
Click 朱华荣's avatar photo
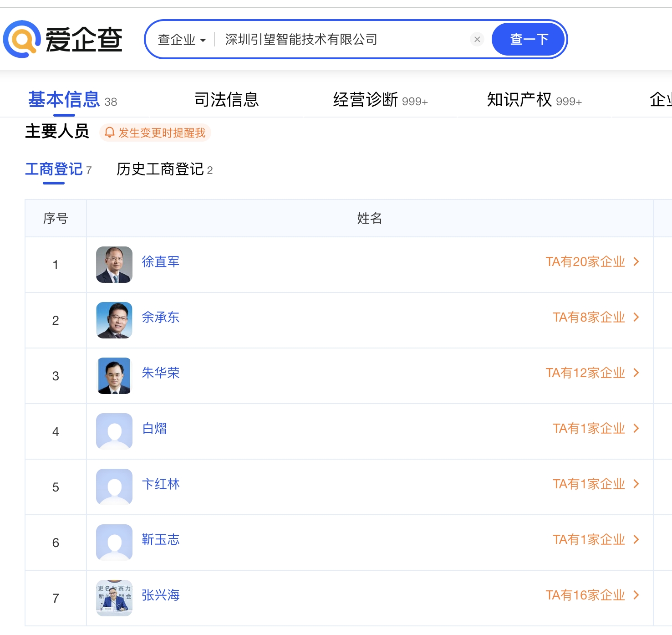point(114,376)
